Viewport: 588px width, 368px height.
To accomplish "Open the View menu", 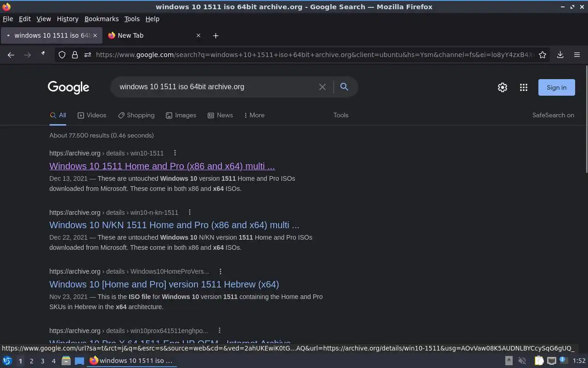I will 44,19.
